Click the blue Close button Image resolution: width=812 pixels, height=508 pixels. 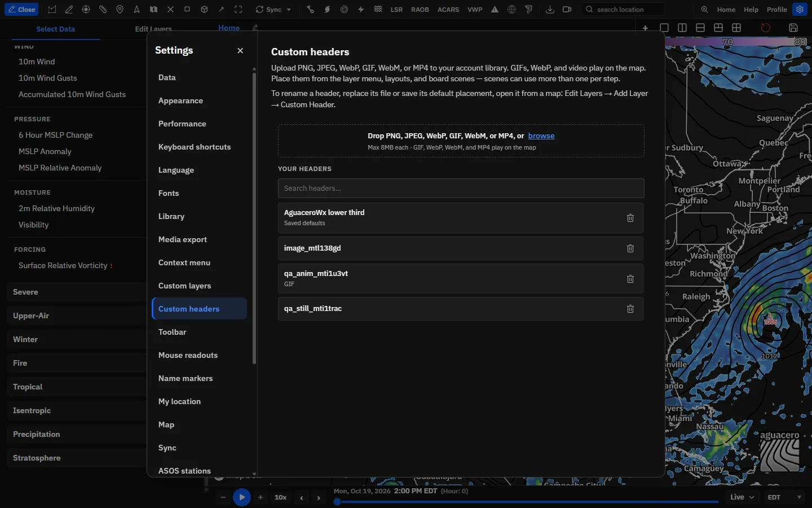(21, 10)
